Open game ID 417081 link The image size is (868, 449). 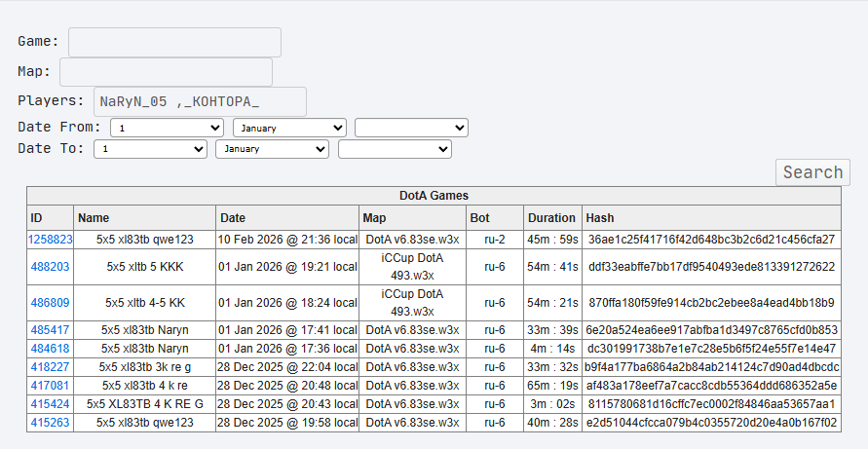(51, 386)
